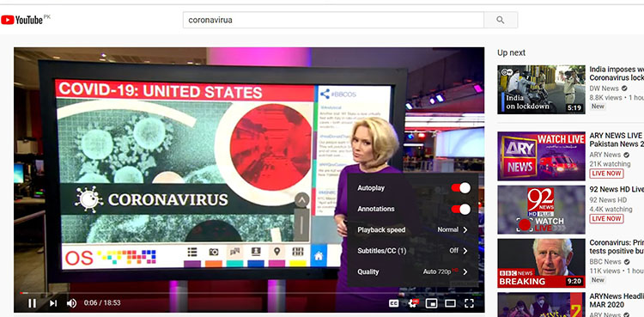644x317 pixels.
Task: Skip to the next video
Action: click(x=53, y=303)
